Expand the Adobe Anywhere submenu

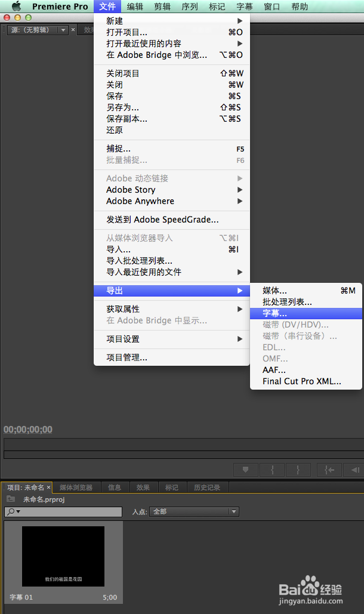click(172, 201)
